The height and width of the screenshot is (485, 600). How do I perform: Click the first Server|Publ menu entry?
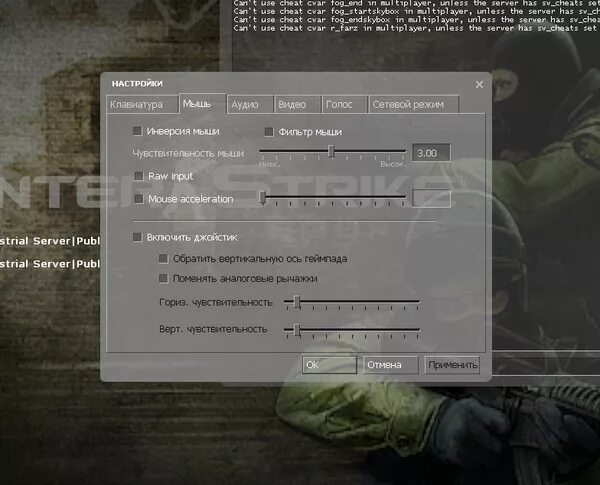tap(50, 241)
